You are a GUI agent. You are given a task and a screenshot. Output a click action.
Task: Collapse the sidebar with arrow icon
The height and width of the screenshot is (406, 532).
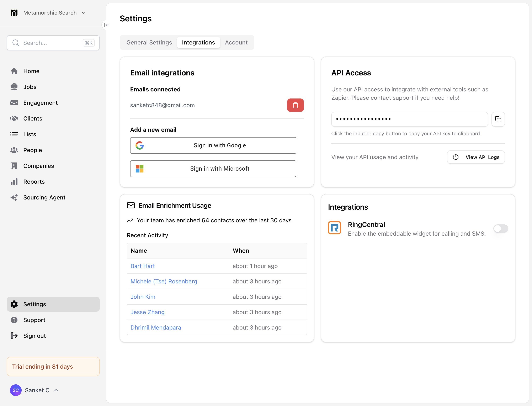[x=107, y=25]
